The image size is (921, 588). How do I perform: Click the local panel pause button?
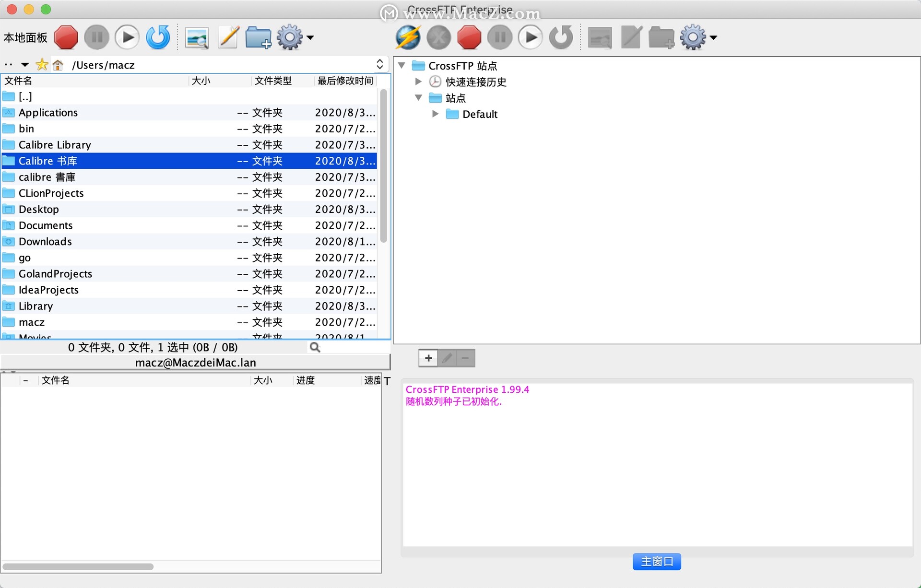coord(96,37)
